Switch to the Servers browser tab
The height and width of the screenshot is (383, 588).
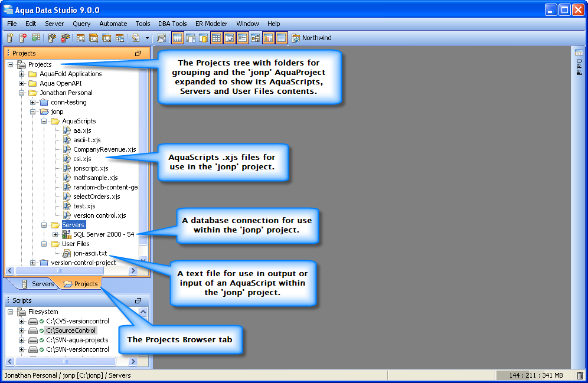tap(38, 284)
